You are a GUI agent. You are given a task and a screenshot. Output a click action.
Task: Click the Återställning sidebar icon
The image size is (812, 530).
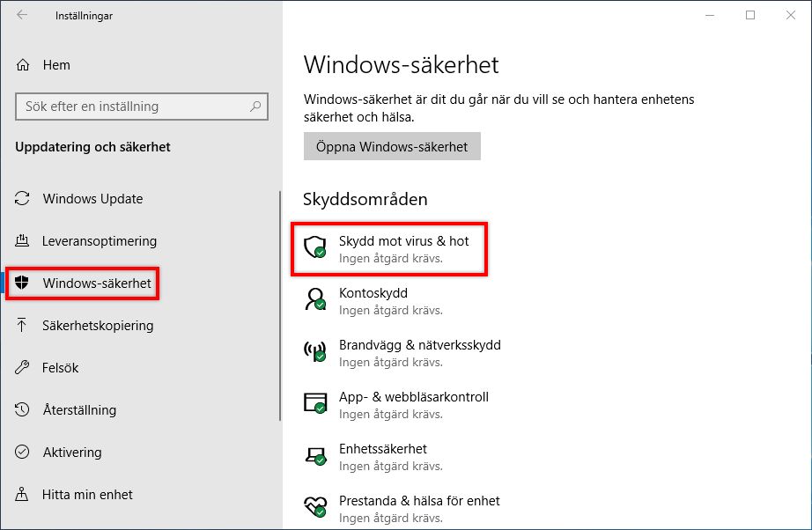[19, 409]
